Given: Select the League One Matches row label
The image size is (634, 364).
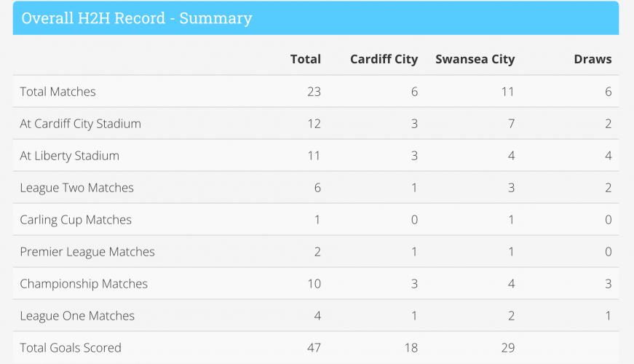Looking at the screenshot, I should 77,316.
